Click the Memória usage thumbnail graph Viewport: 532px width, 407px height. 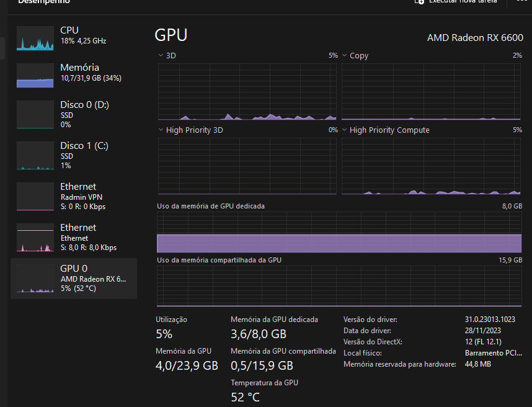[35, 75]
